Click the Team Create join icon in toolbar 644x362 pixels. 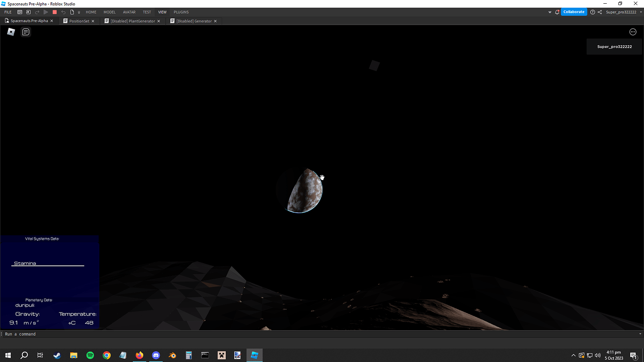(x=28, y=12)
